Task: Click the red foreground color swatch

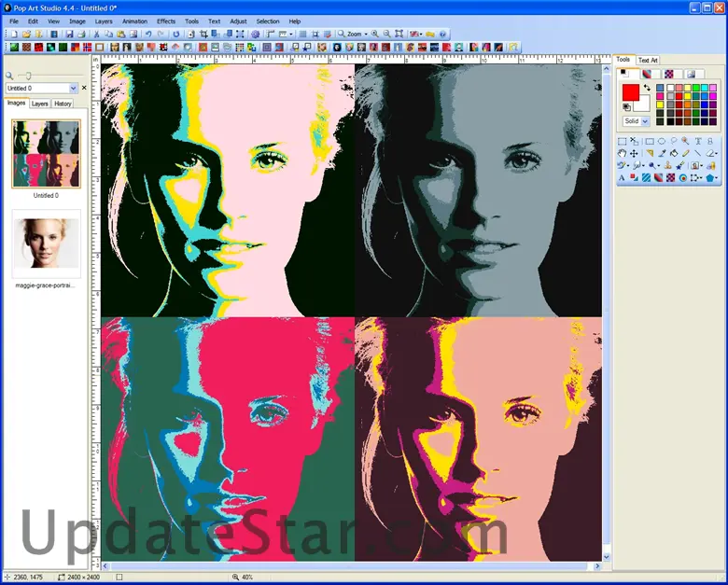Action: [x=631, y=92]
